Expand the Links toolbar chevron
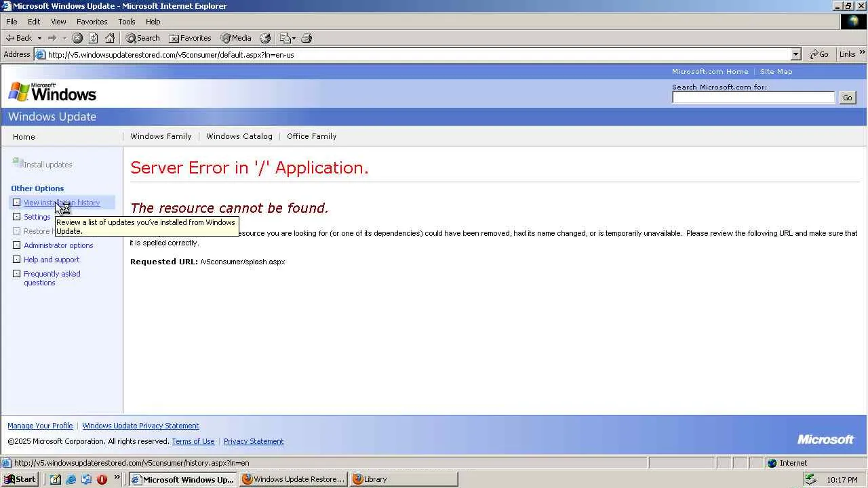The image size is (868, 488). pos(863,53)
